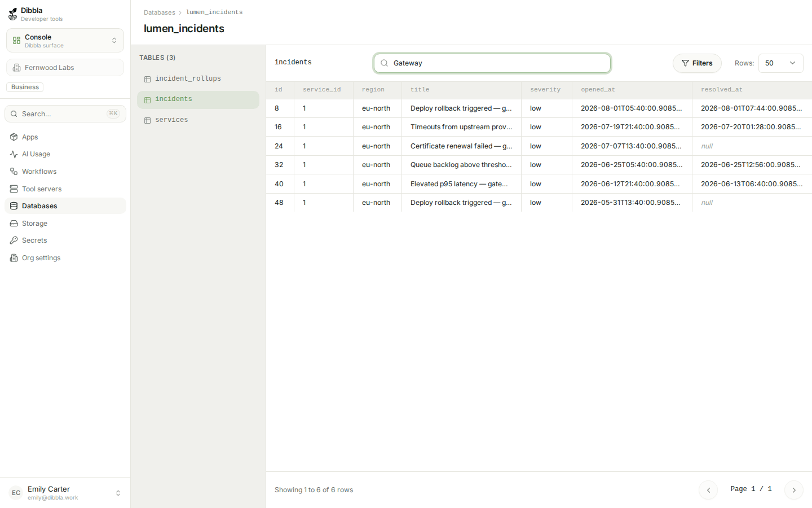This screenshot has height=508, width=812.
Task: Click the services table icon
Action: [148, 120]
